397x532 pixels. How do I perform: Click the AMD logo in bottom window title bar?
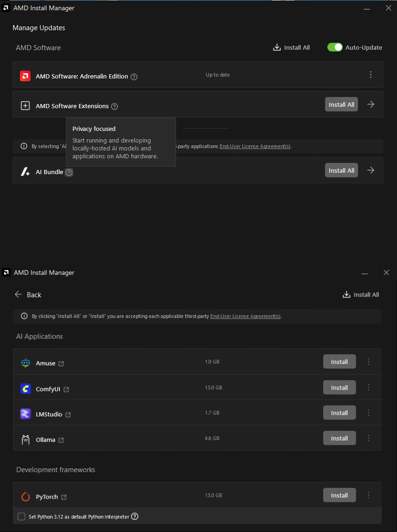pyautogui.click(x=6, y=272)
